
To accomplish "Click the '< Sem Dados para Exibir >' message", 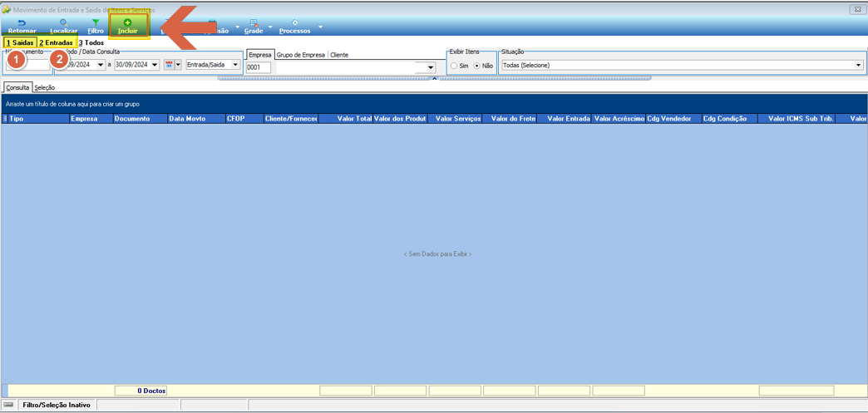I will click(x=437, y=254).
